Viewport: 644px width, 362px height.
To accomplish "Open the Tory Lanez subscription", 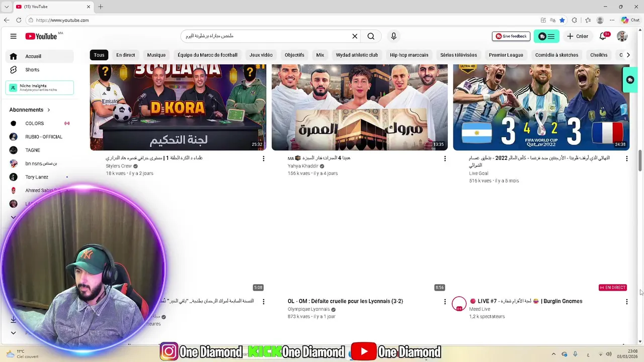I will (x=40, y=177).
